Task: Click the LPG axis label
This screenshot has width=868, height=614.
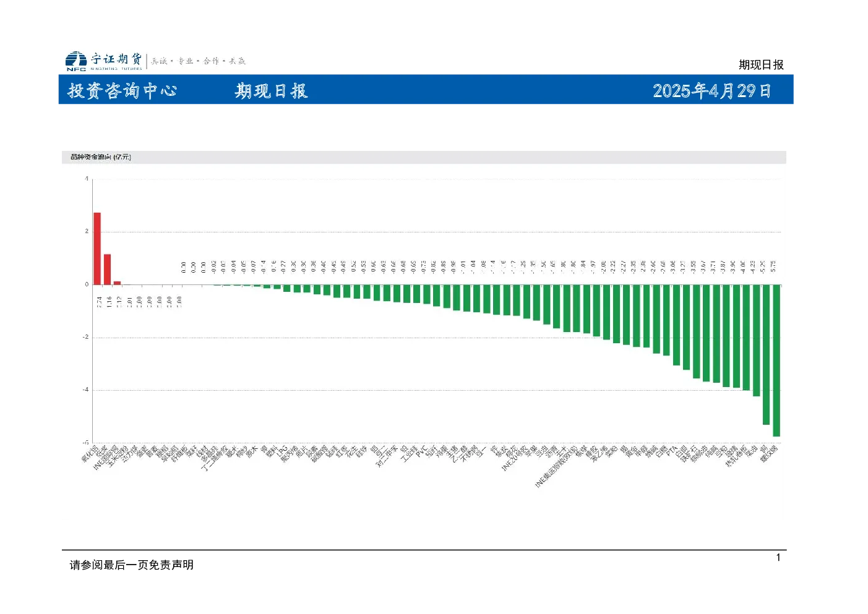Action: tap(281, 451)
